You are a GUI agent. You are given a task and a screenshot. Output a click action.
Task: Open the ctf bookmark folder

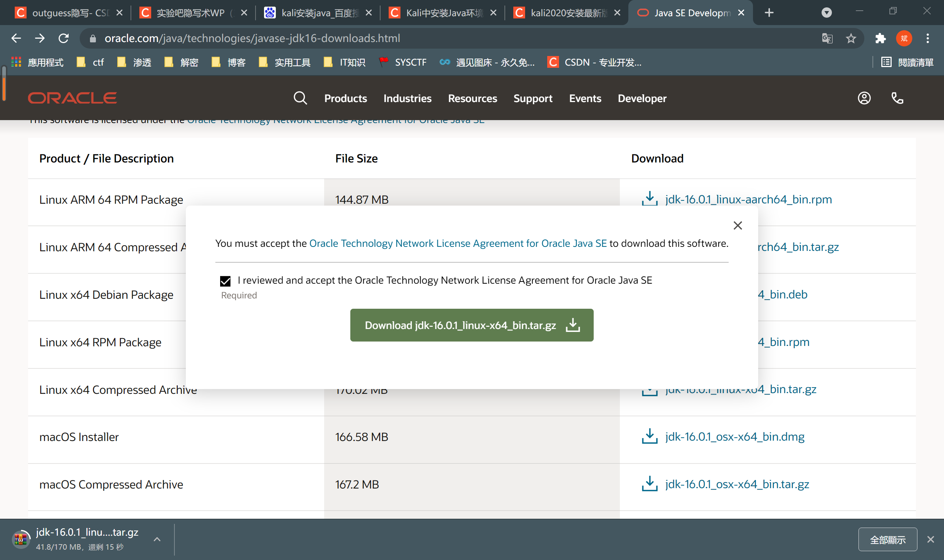point(90,62)
